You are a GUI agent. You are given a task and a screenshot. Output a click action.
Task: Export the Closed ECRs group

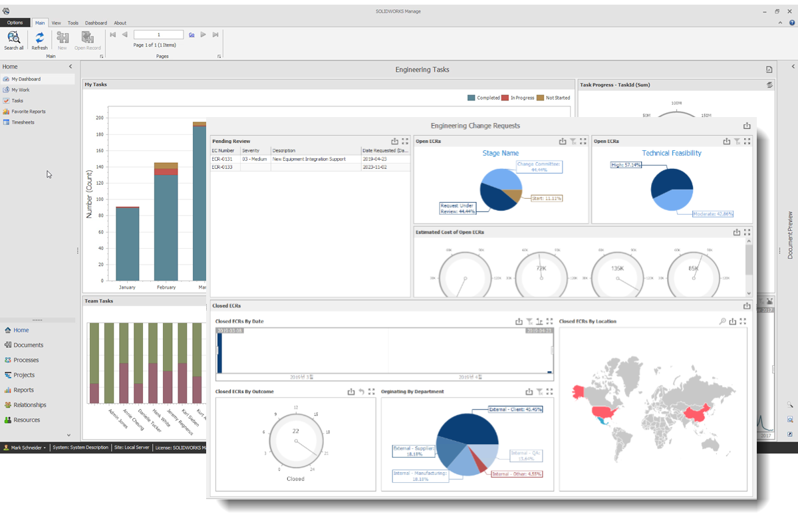(x=747, y=306)
